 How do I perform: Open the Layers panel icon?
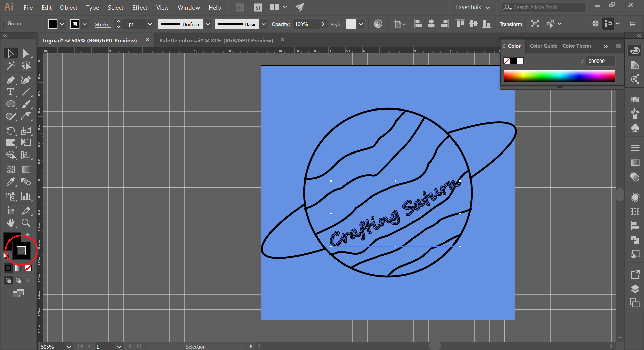tap(635, 289)
